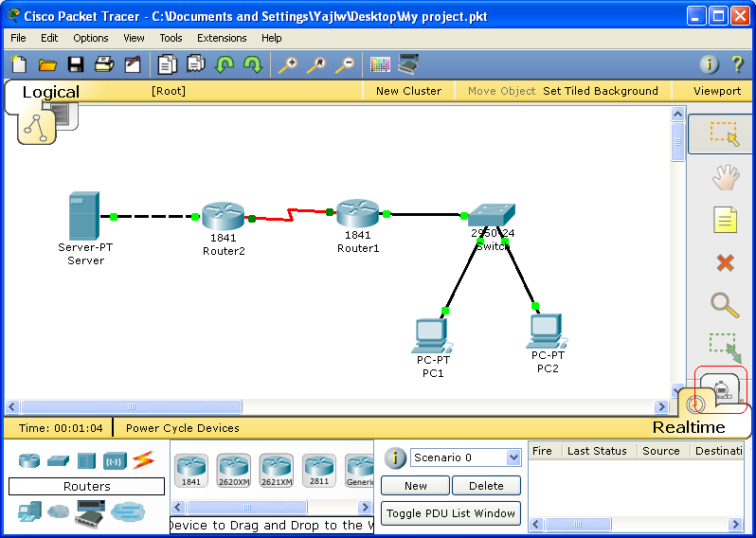
Task: Click the New scenario button
Action: [415, 486]
